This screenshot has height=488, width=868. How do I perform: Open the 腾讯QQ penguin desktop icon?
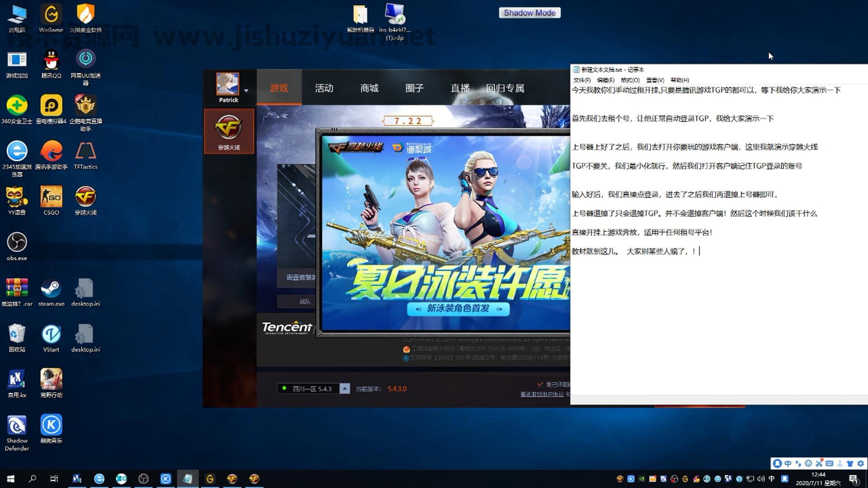pyautogui.click(x=51, y=64)
